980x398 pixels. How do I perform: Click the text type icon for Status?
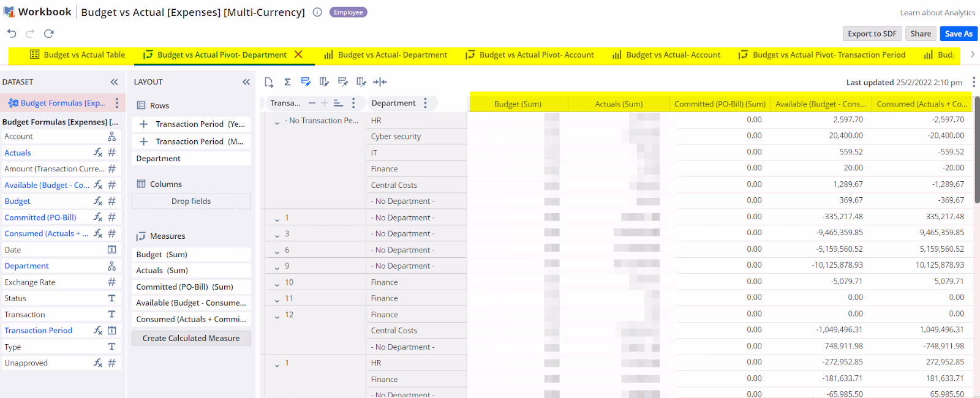(x=111, y=298)
